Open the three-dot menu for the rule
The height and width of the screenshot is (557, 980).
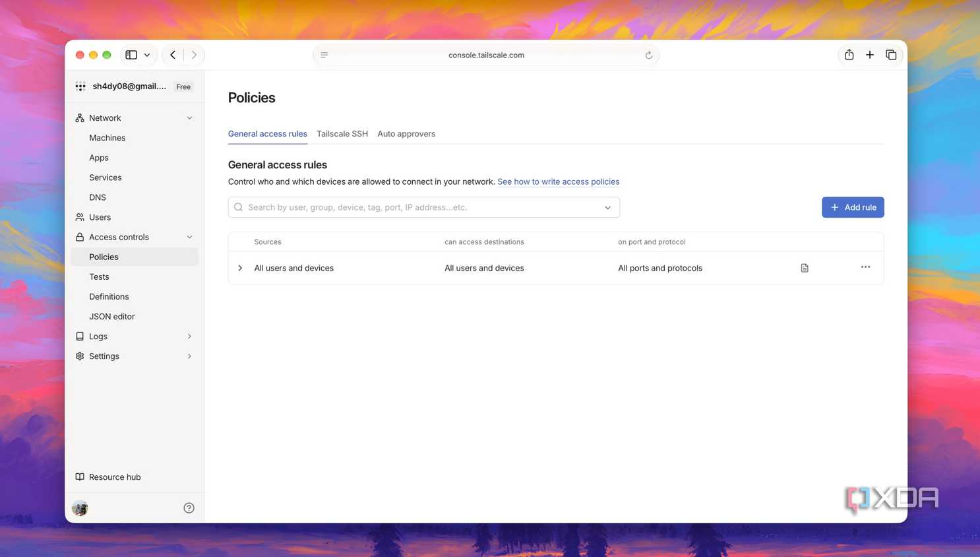866,267
